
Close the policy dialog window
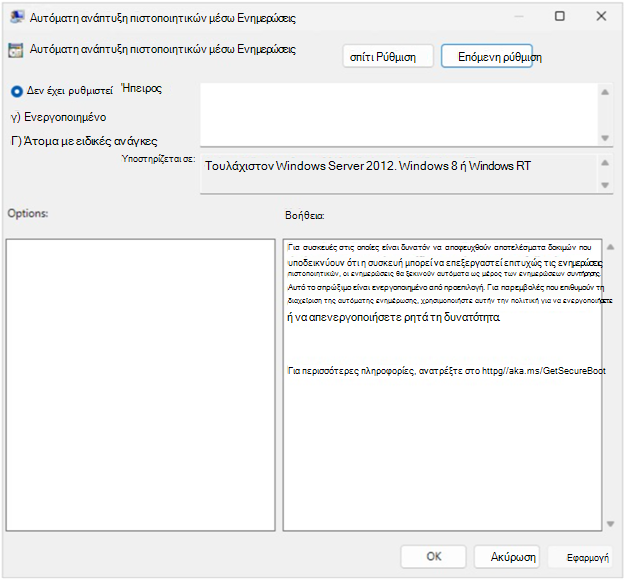pos(601,16)
